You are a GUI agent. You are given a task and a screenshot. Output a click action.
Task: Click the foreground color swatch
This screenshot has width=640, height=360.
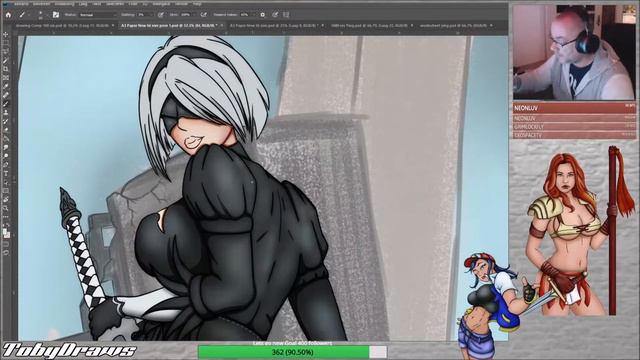click(4, 232)
